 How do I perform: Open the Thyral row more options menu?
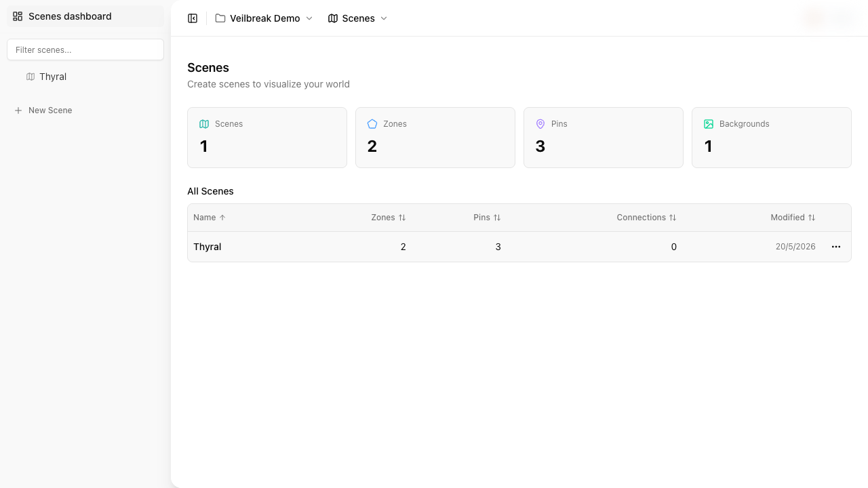tap(836, 247)
